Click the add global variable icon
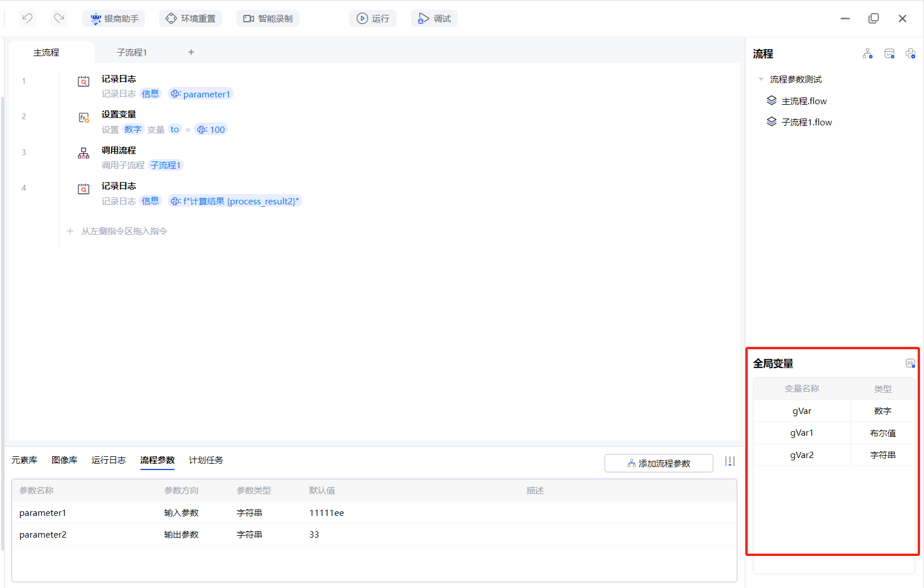Viewport: 924px width, 588px height. click(910, 363)
